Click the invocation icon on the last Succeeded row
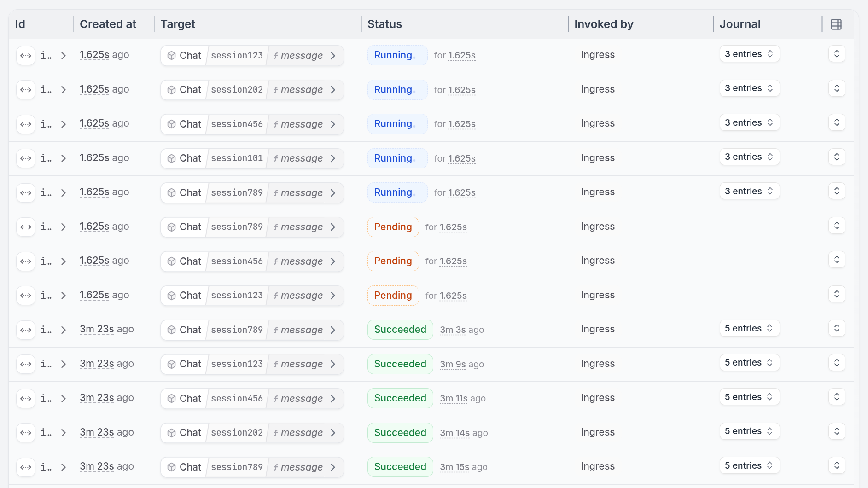 tap(26, 466)
